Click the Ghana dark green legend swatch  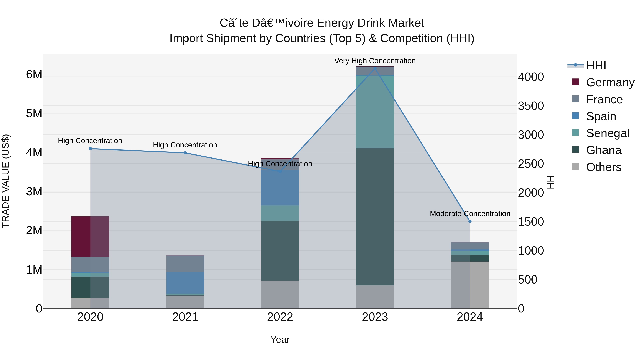tap(575, 149)
